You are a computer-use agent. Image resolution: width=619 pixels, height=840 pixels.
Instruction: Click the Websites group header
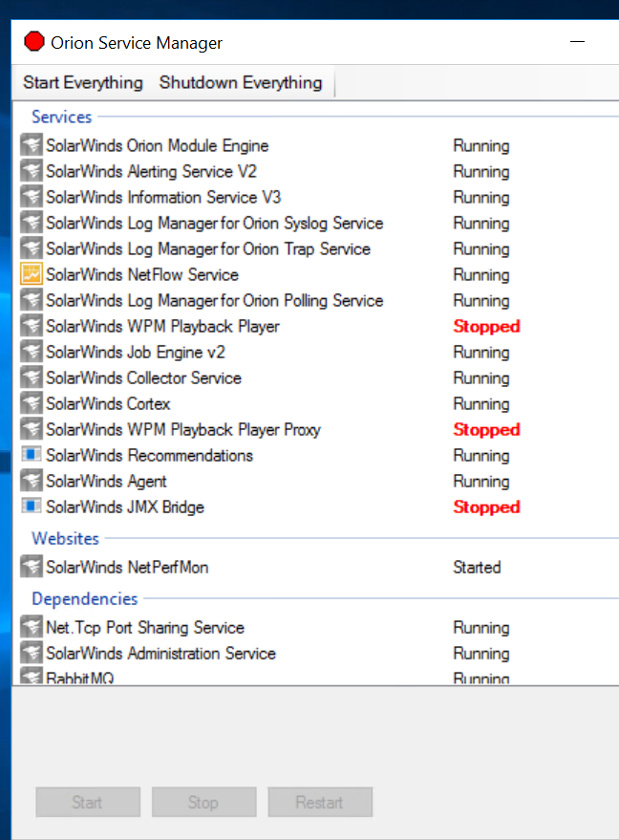pos(65,538)
